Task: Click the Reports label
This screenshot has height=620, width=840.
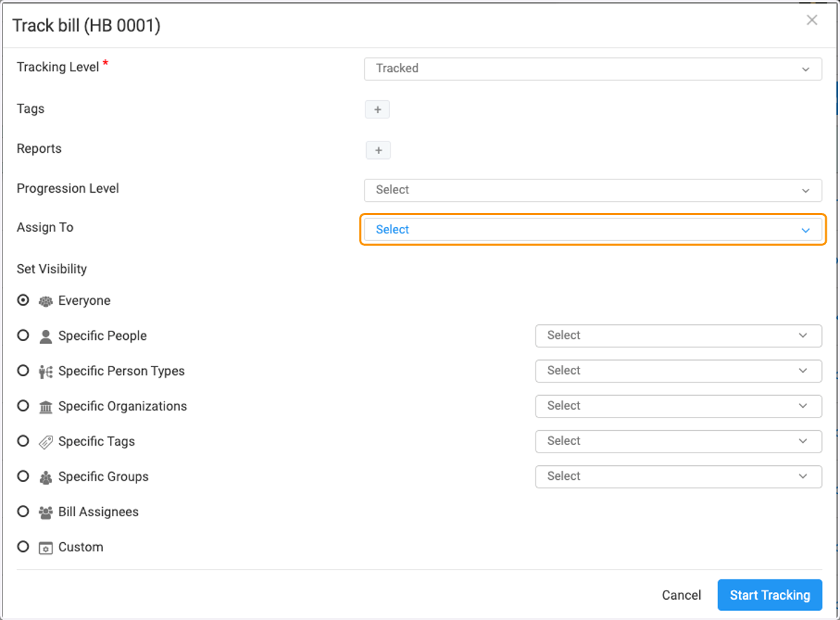Action: click(39, 149)
